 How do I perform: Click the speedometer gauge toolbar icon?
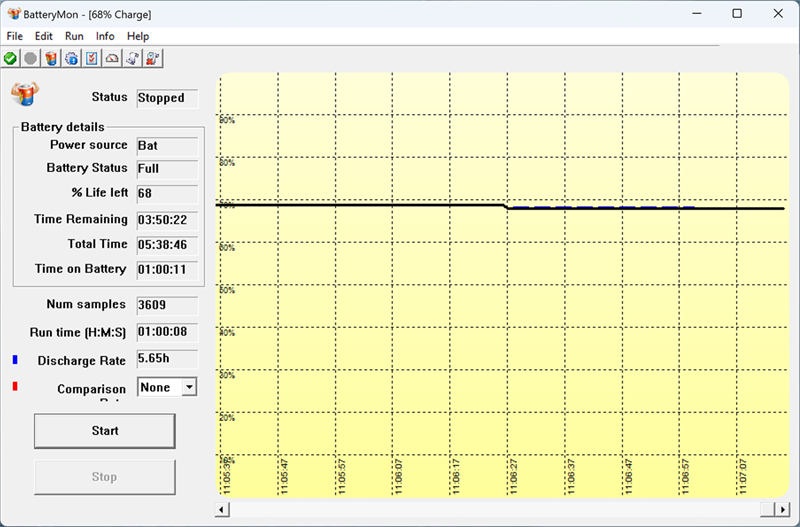112,59
